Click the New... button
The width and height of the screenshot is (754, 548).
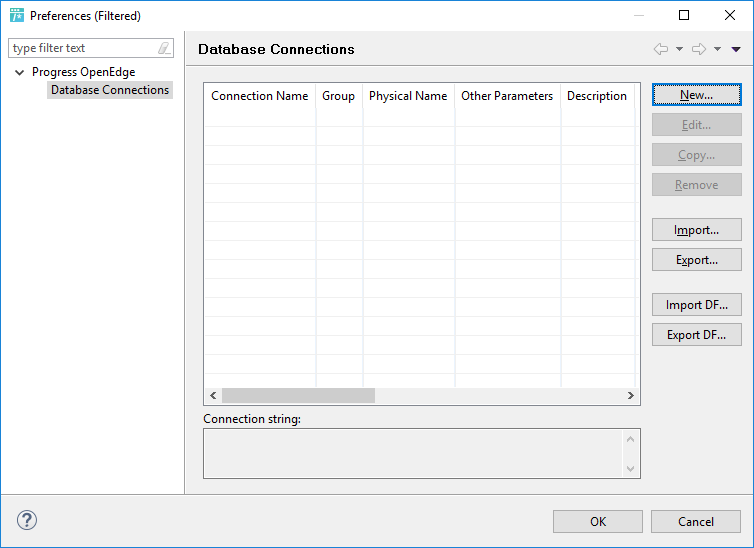tap(696, 95)
